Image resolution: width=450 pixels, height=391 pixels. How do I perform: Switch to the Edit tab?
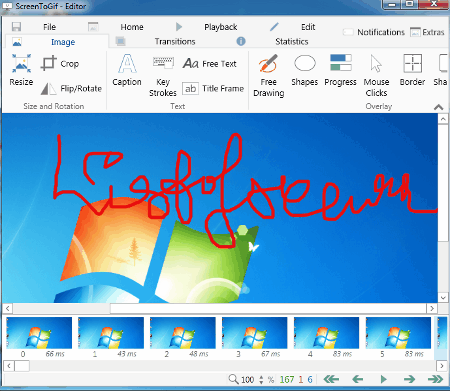coord(308,27)
